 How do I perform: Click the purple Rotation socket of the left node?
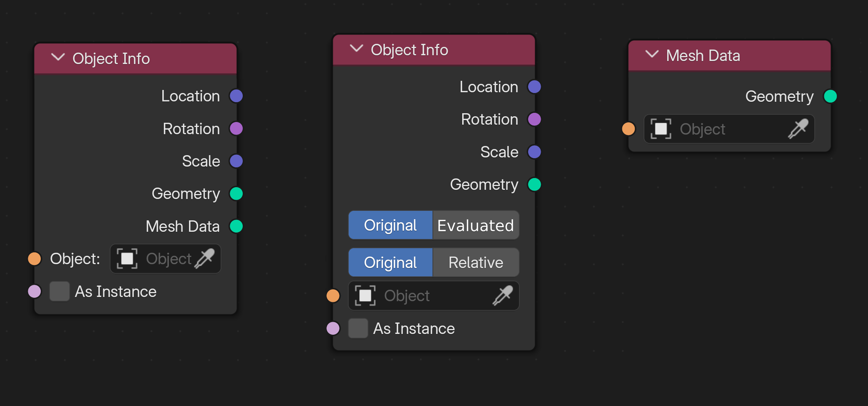pyautogui.click(x=236, y=128)
